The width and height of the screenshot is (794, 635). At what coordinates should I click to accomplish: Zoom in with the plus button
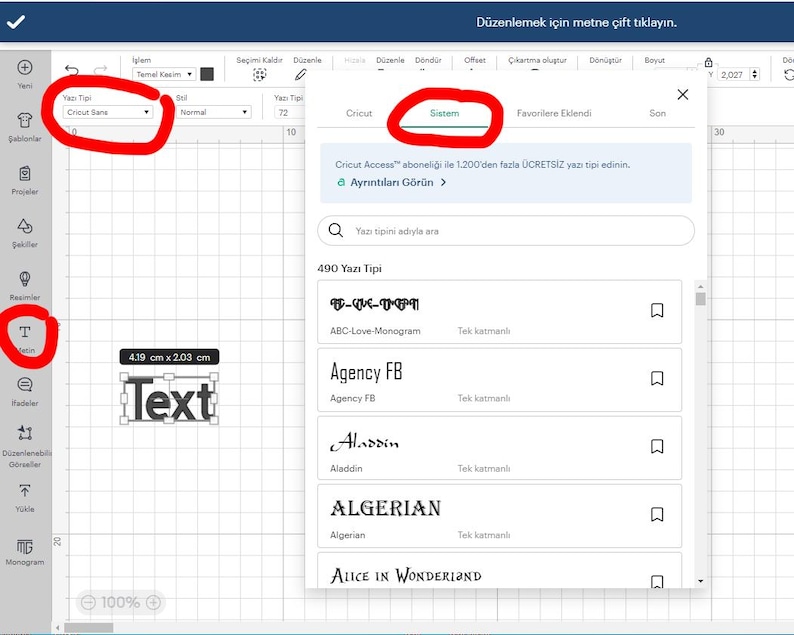pos(153,602)
